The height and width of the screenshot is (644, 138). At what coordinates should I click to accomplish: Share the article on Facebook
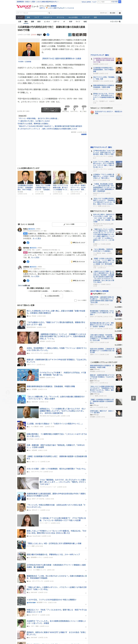tap(48, 35)
